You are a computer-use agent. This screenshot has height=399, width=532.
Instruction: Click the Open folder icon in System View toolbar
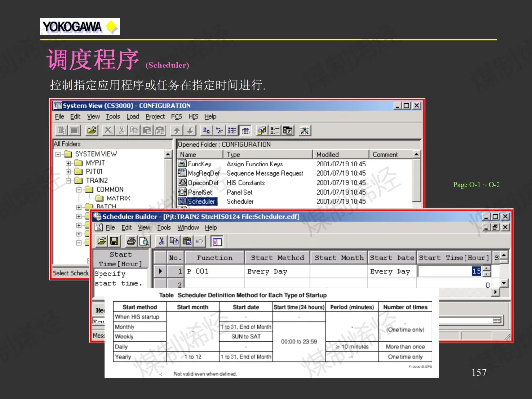tap(92, 130)
